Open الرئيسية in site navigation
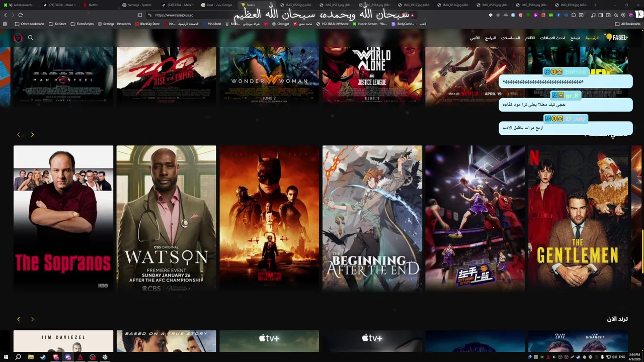This screenshot has width=644, height=362. point(592,38)
